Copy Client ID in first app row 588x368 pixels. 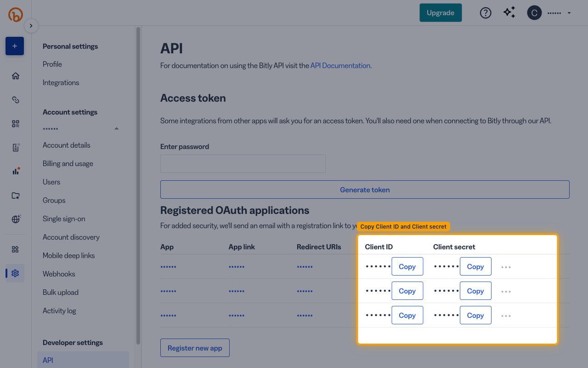point(407,266)
